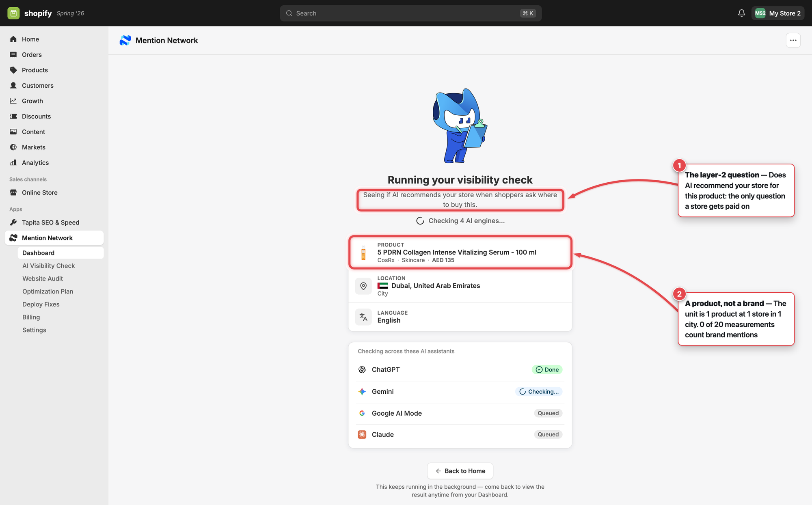
Task: Click the Back to Home button
Action: click(x=460, y=471)
